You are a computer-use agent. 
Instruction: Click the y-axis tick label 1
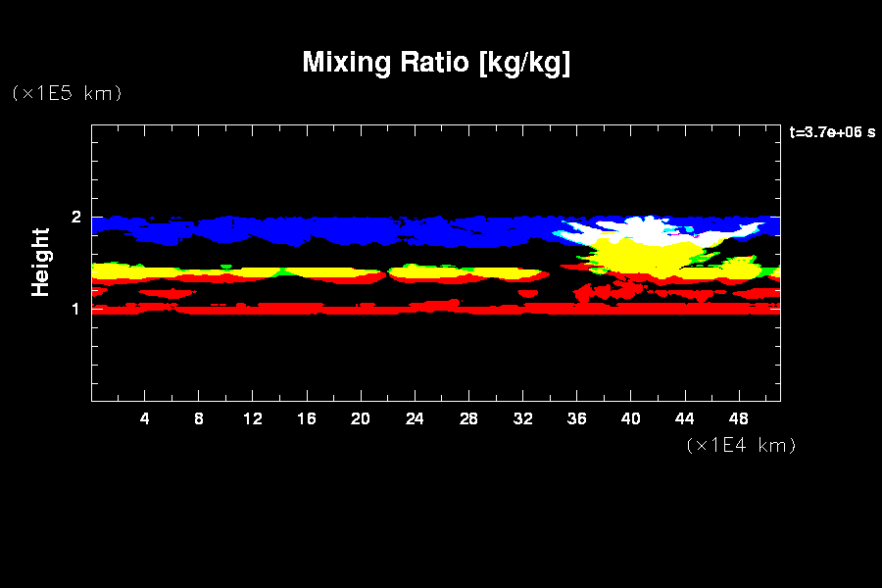tap(74, 309)
